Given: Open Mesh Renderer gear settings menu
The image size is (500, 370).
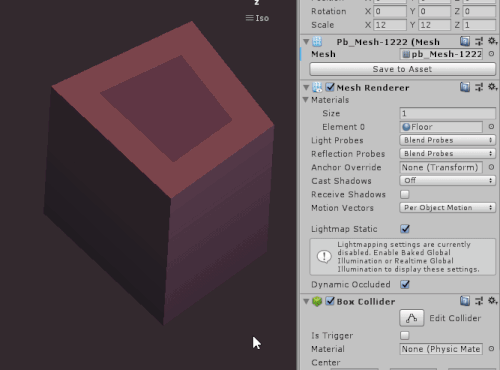Looking at the screenshot, I should 492,87.
